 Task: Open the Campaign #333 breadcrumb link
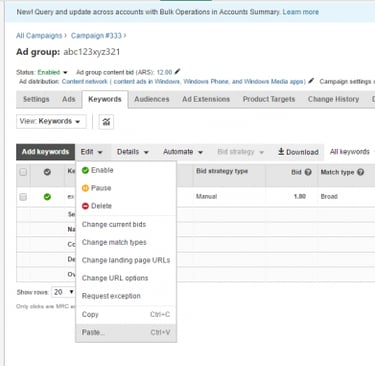(x=96, y=35)
